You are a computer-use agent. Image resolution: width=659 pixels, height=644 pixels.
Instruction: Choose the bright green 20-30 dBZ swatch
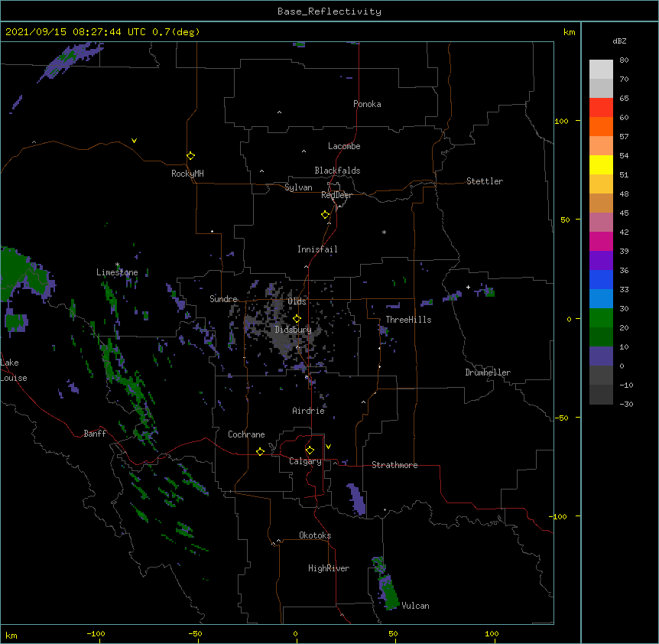601,318
